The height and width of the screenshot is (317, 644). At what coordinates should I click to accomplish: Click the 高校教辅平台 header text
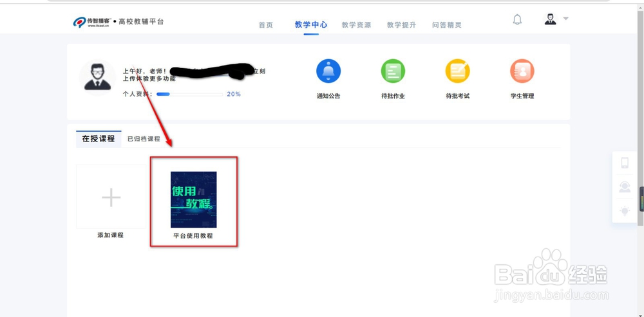(x=141, y=22)
